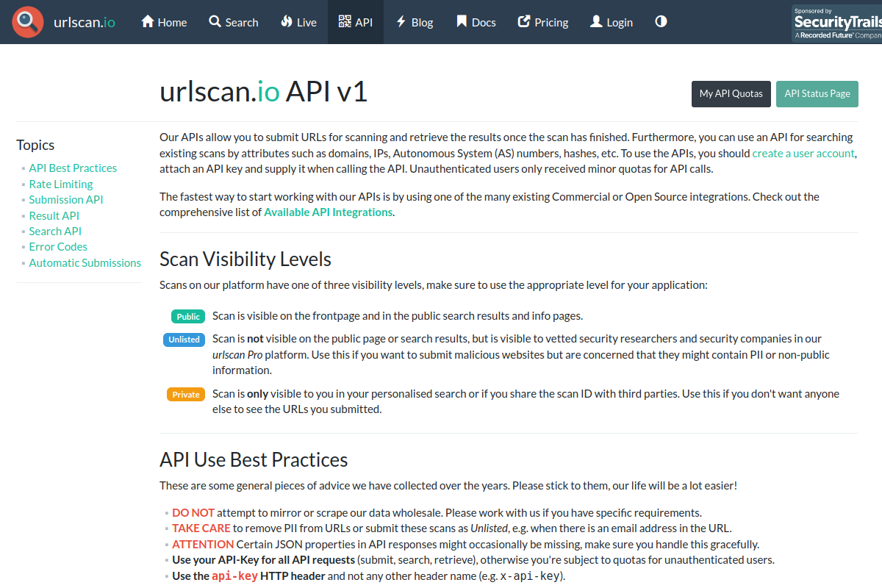Viewport: 882px width, 588px height.
Task: Open the Live menu item
Action: coord(298,22)
